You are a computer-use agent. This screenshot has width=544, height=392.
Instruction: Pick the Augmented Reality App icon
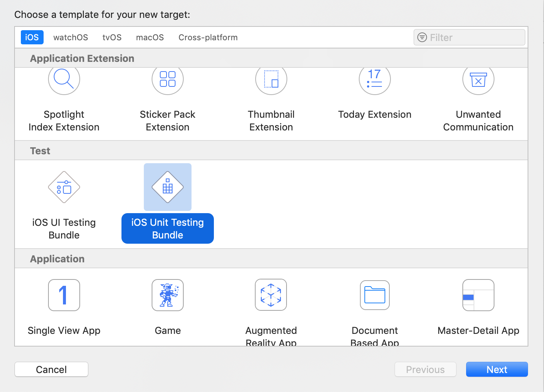tap(271, 295)
